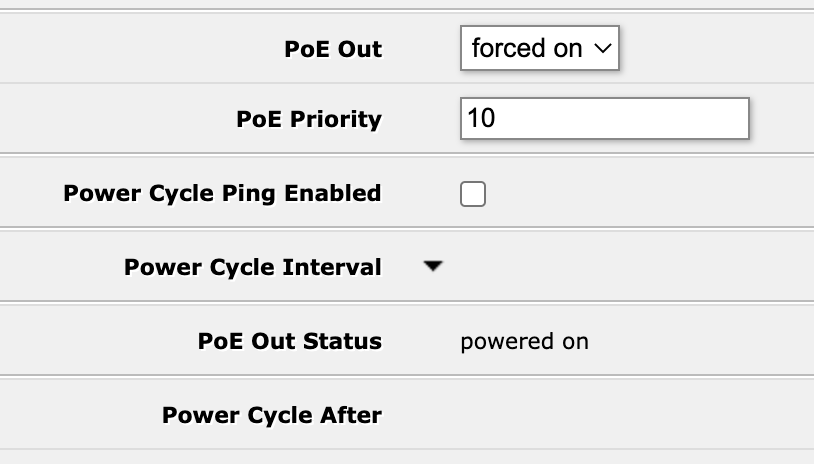
Task: Click the blank space right of Power Cycle Interval arrow
Action: [620, 268]
